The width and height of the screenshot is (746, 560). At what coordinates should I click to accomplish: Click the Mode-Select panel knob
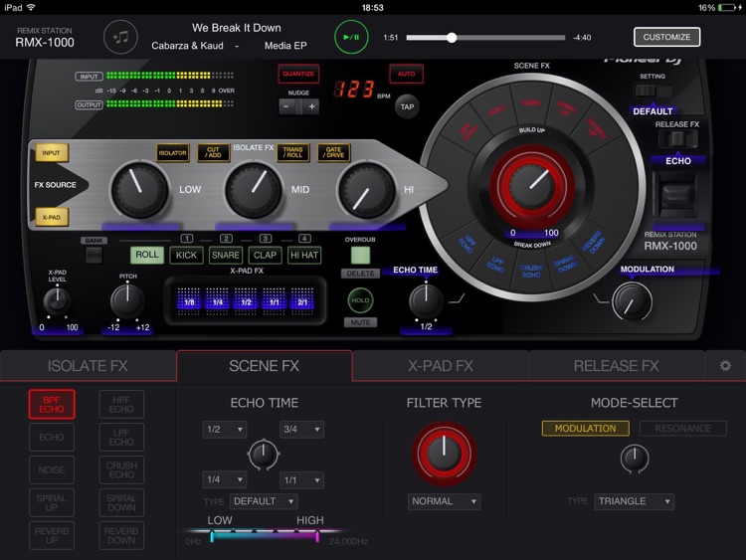pyautogui.click(x=635, y=459)
